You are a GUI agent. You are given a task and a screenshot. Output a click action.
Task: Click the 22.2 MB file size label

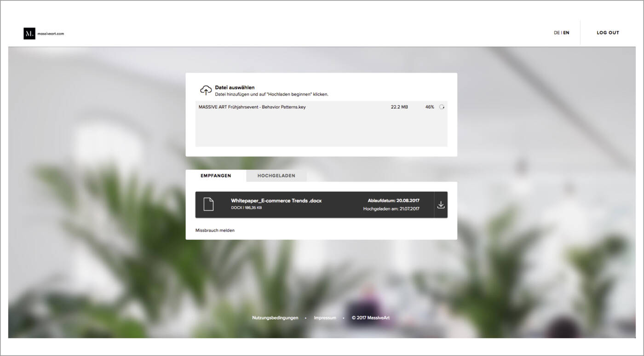click(x=399, y=107)
